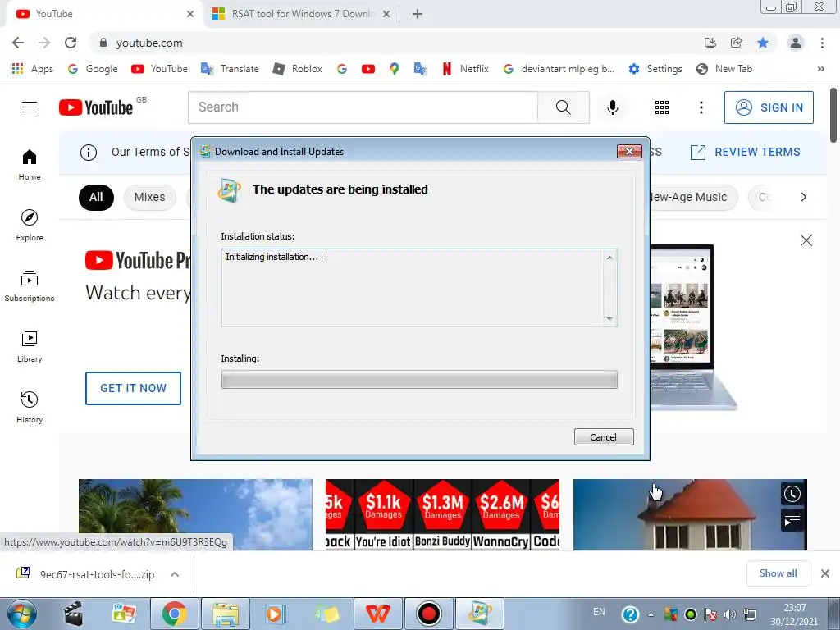Click the status box scroll down arrow
840x630 pixels.
tap(609, 319)
